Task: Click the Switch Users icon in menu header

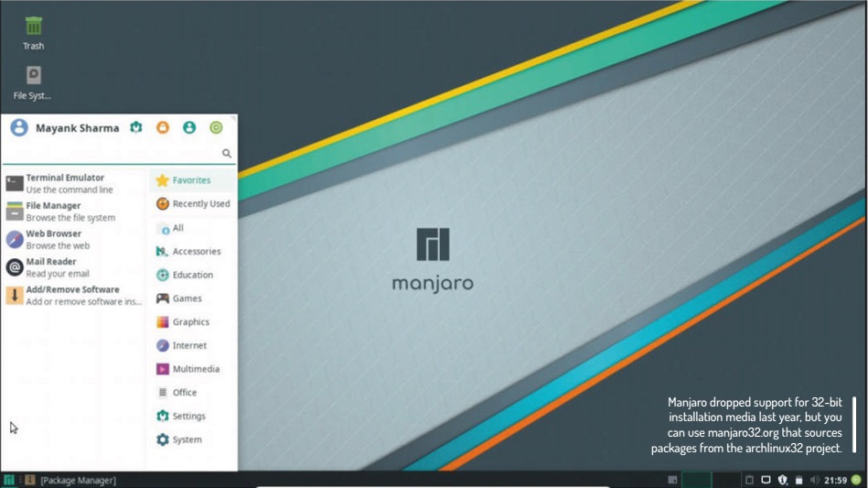Action: [189, 127]
